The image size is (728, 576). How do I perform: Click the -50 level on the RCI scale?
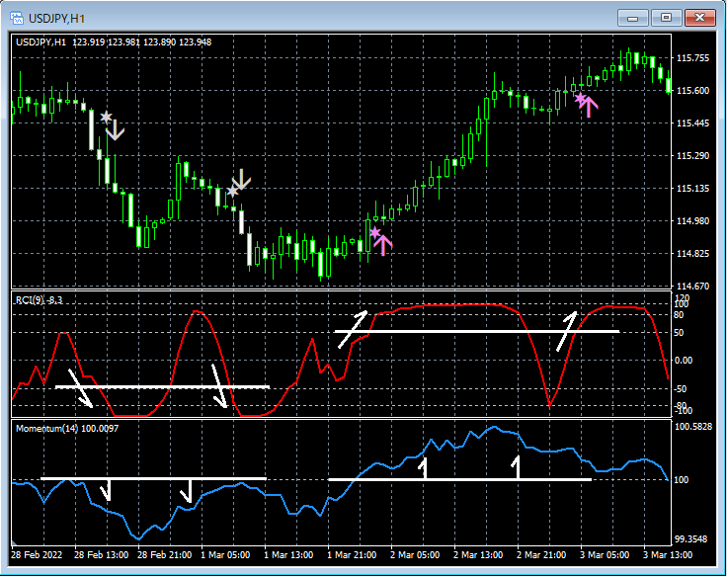coord(681,389)
